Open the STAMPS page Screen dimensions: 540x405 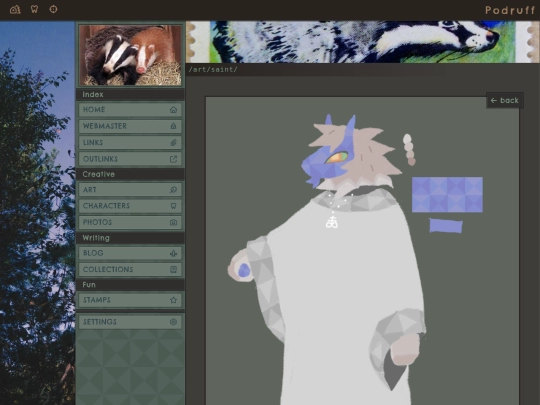coord(130,300)
